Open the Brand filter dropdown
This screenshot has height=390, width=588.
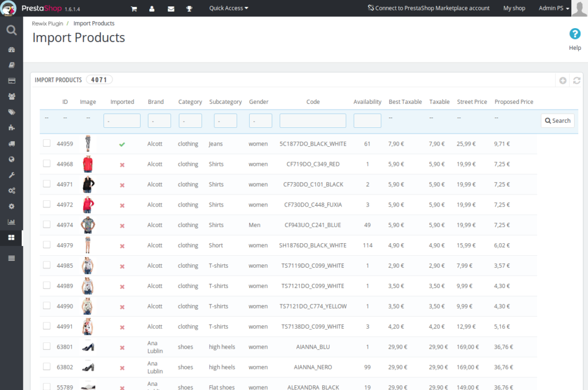click(x=160, y=120)
